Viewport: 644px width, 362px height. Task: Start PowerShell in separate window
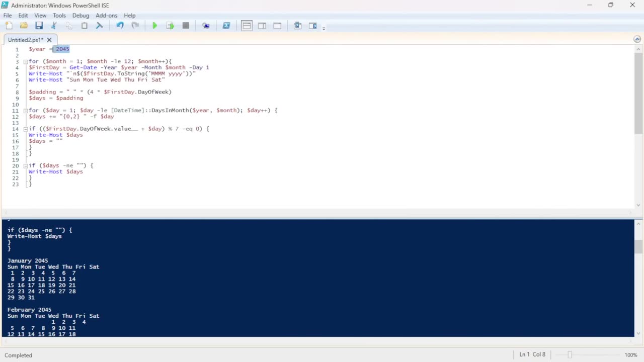(x=226, y=26)
